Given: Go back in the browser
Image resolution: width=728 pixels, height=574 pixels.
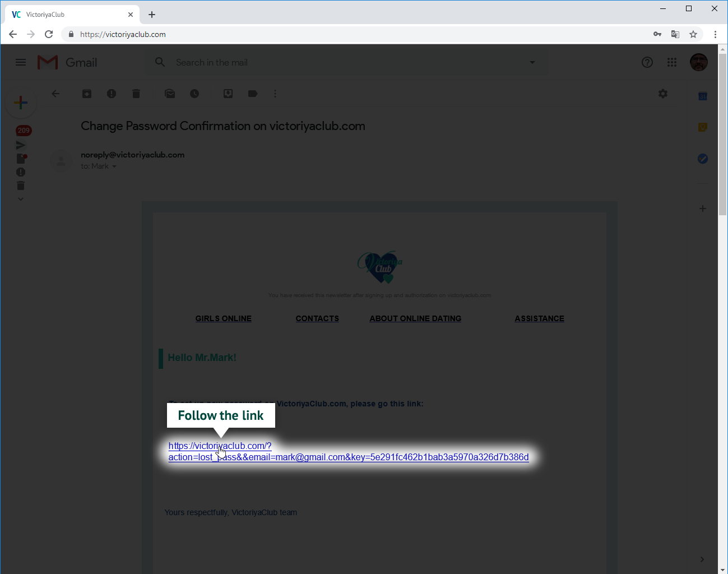Looking at the screenshot, I should [x=13, y=34].
